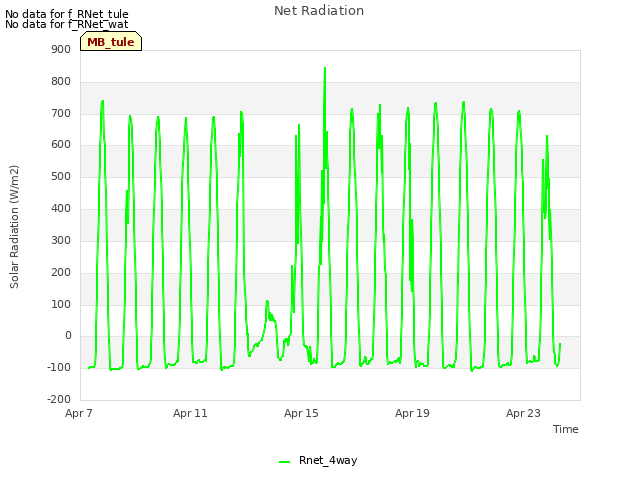Click the Rnet_4way legend entry
Viewport: 640px width, 480px height.
coord(318,460)
